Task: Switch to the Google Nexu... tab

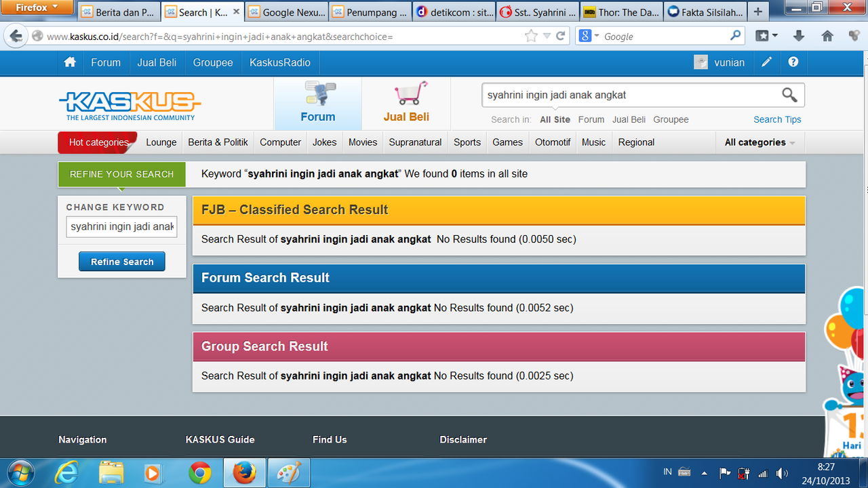Action: (287, 12)
